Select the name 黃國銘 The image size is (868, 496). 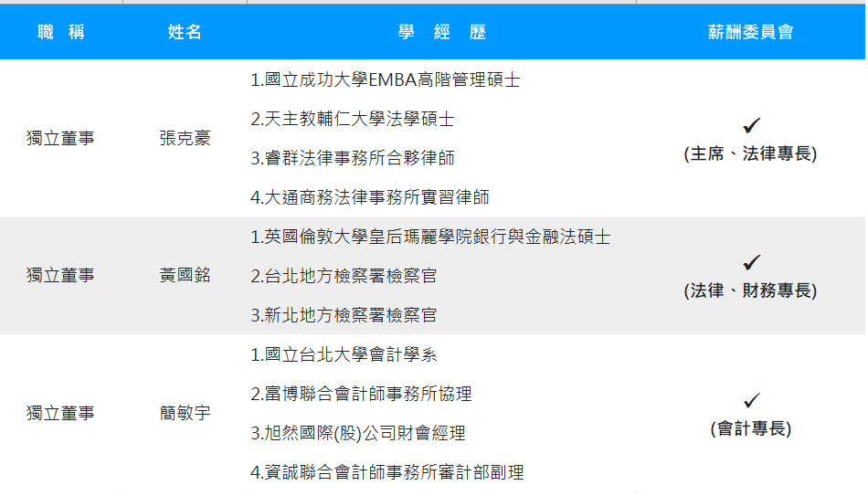tap(185, 275)
